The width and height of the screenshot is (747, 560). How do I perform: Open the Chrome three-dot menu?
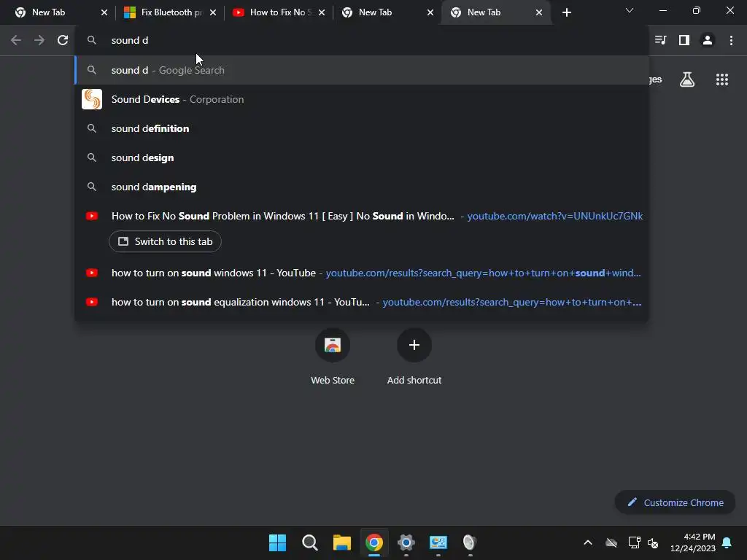pos(731,41)
